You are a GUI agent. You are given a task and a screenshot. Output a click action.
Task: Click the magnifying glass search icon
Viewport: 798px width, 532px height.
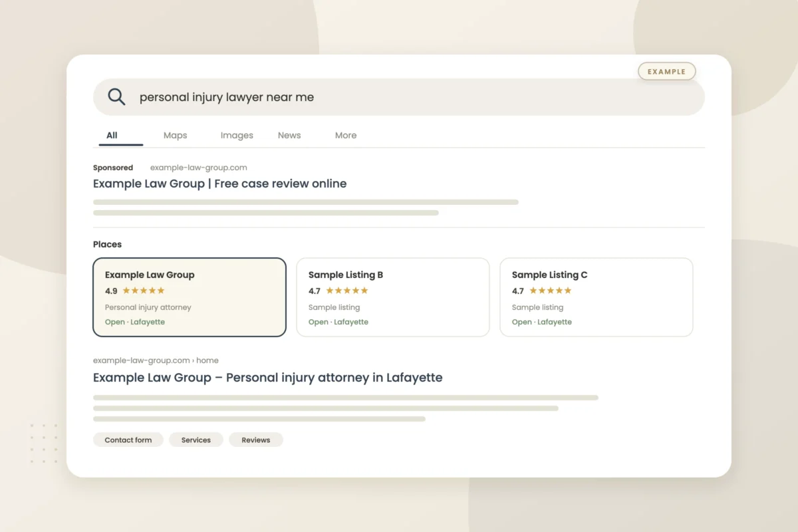tap(116, 97)
